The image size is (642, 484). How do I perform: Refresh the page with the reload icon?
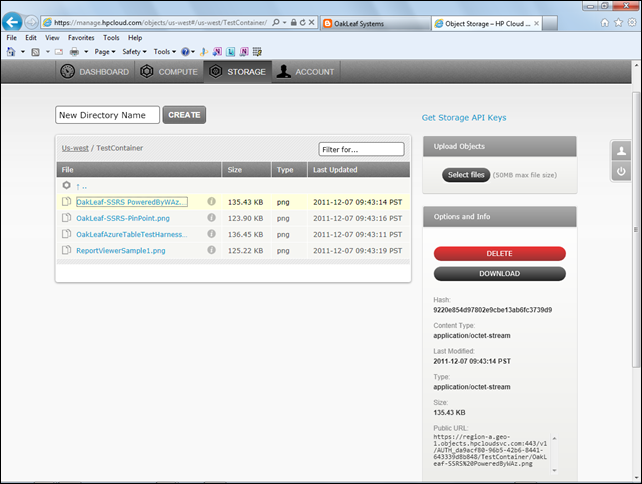303,22
